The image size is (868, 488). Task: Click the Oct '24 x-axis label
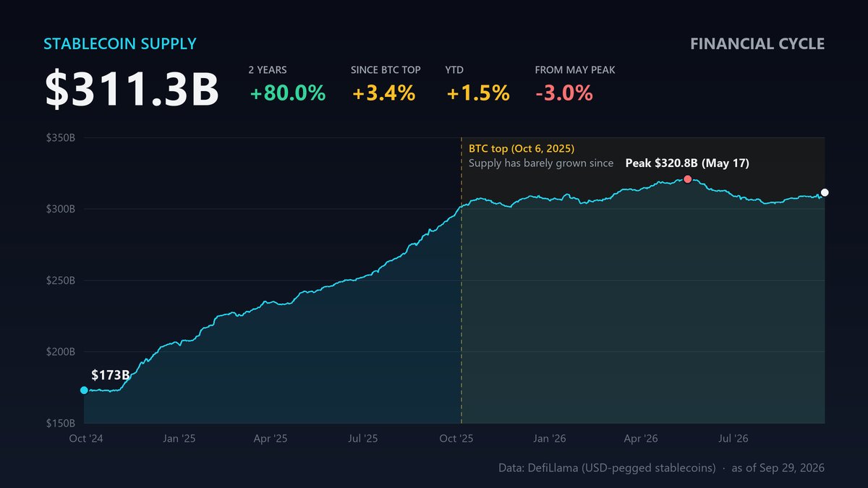pyautogui.click(x=85, y=439)
